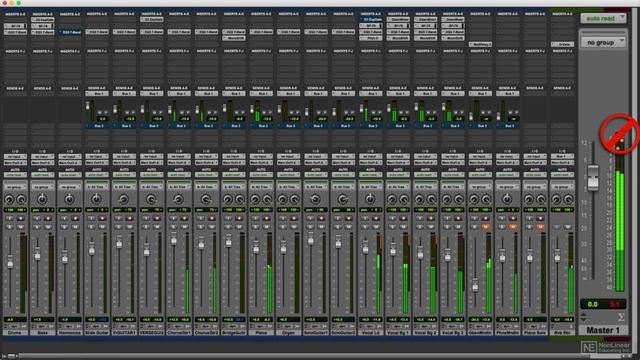Click the left pan knob on Drums
Image resolution: width=640 pixels, height=360 pixels.
[x=9, y=200]
